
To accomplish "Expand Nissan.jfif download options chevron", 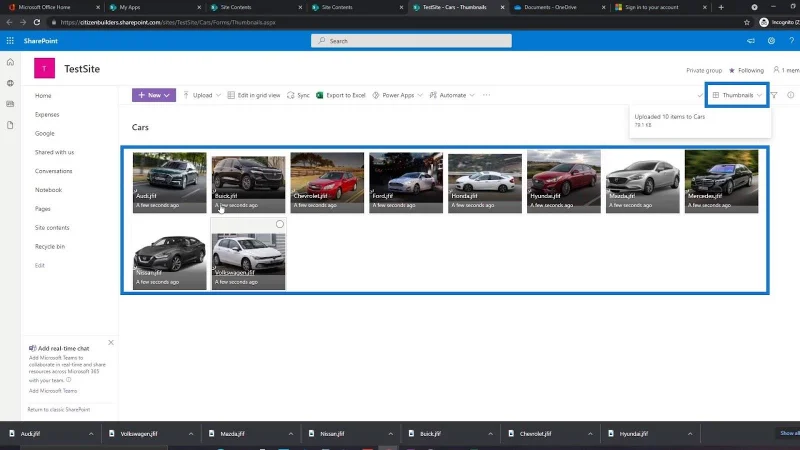I will (390, 434).
